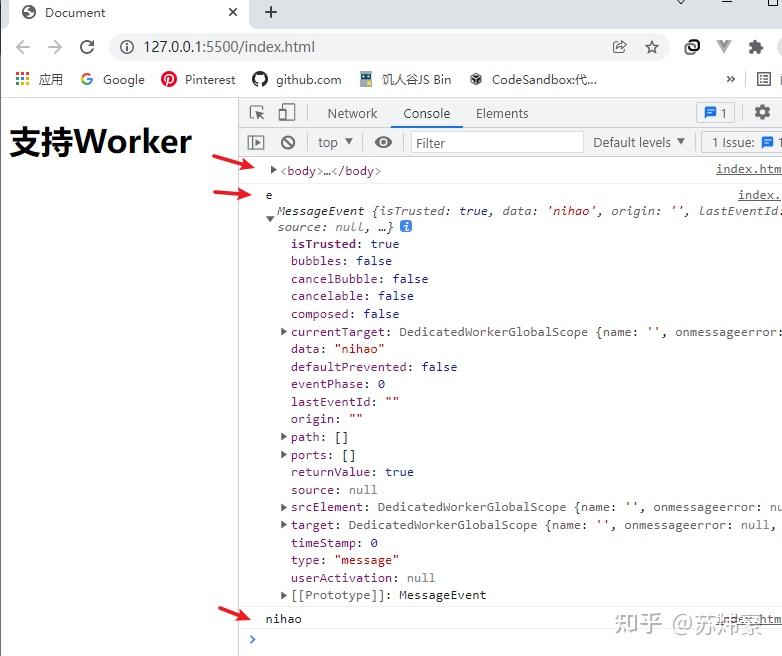Open the CodeSandbox bookmark

(x=533, y=79)
